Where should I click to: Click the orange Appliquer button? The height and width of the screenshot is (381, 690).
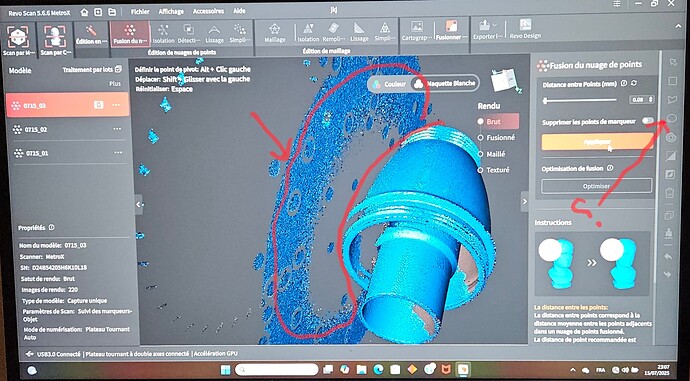click(597, 142)
